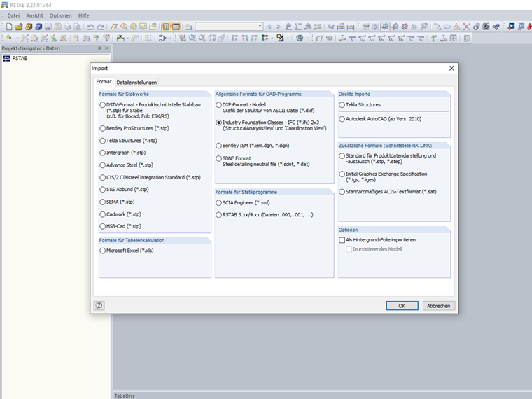
Task: Click the moment My result icon
Action: [391, 38]
